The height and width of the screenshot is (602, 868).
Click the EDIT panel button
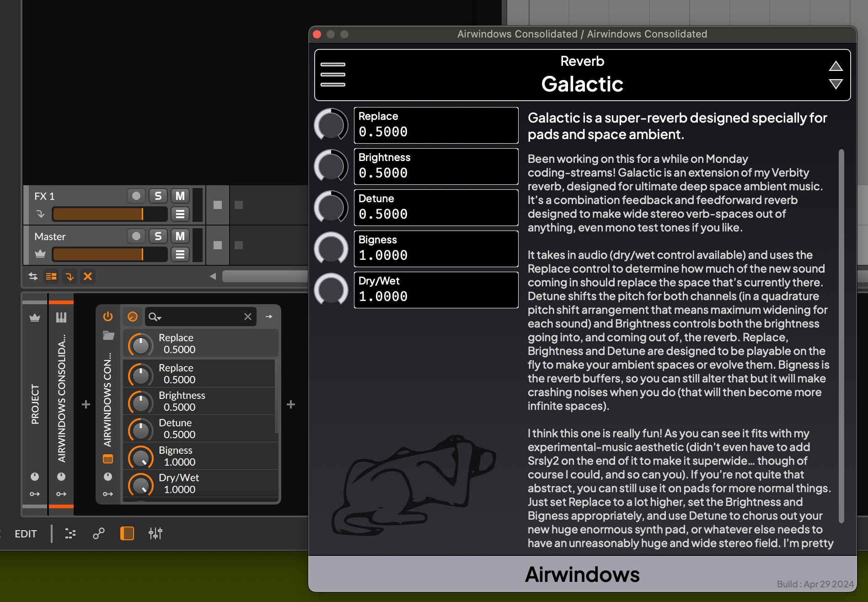pos(26,534)
